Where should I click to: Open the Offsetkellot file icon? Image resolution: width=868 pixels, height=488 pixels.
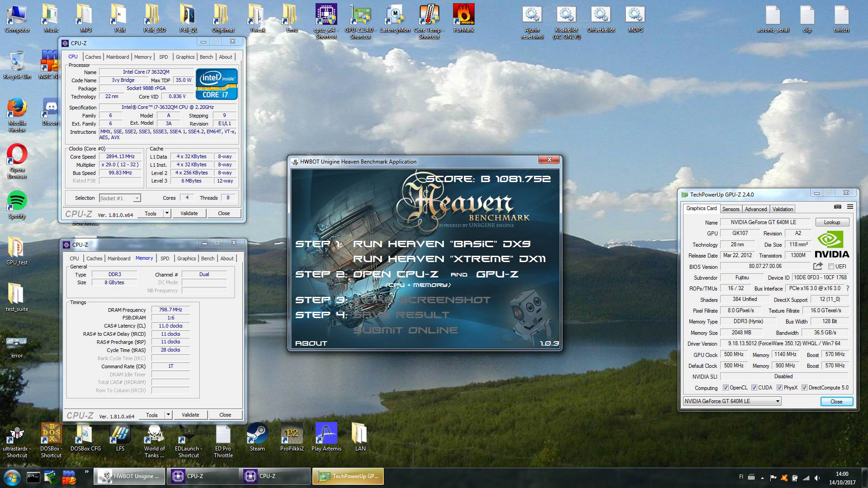click(601, 18)
